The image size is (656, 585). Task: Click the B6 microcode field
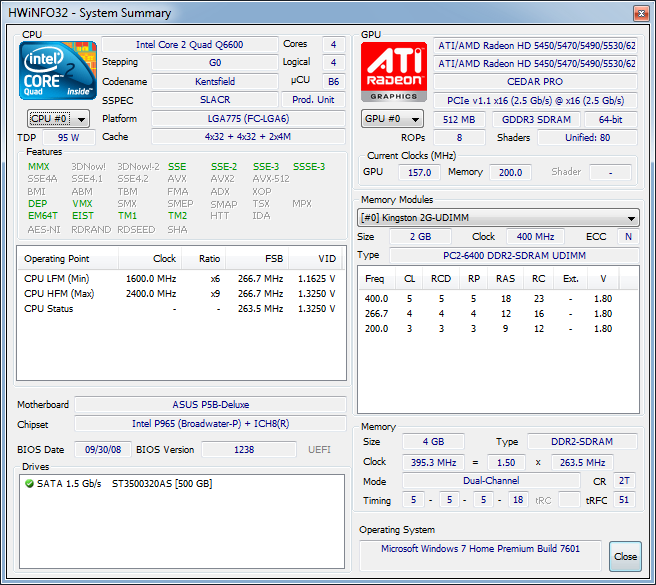tap(333, 81)
